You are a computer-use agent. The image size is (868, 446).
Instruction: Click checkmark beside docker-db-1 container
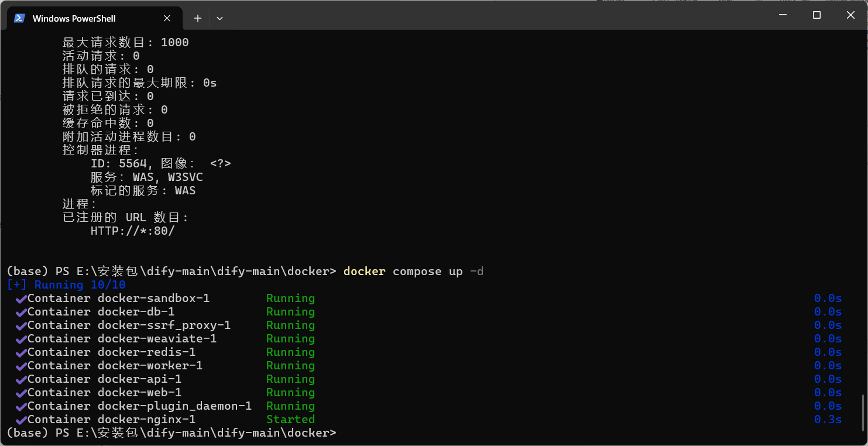click(21, 312)
